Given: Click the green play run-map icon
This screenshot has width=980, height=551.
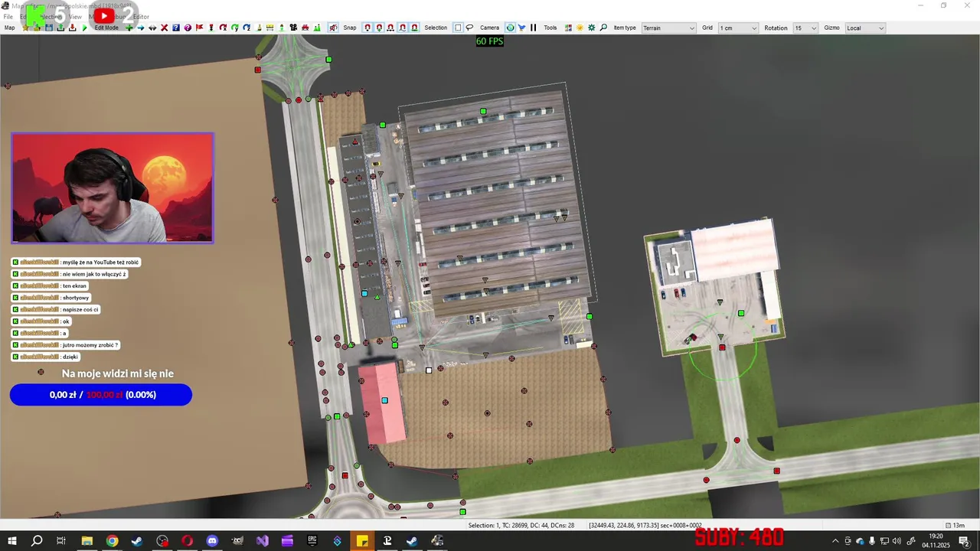Looking at the screenshot, I should click(x=84, y=28).
